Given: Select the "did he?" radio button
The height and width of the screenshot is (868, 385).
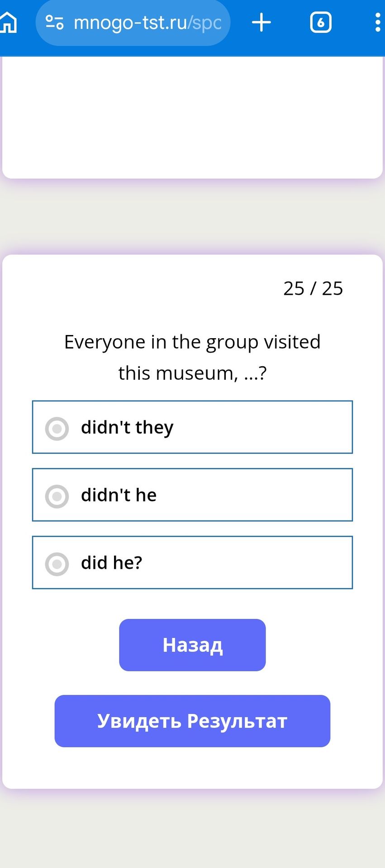Looking at the screenshot, I should [x=57, y=564].
